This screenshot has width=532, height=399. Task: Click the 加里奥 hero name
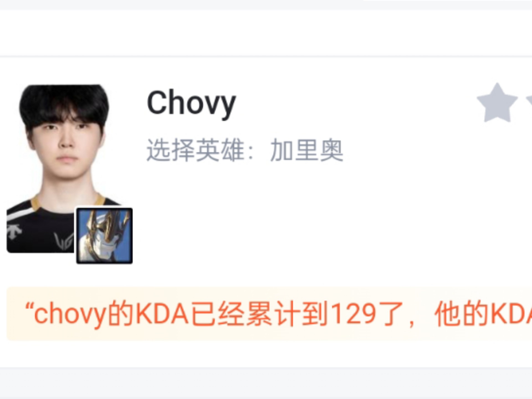[x=307, y=150]
